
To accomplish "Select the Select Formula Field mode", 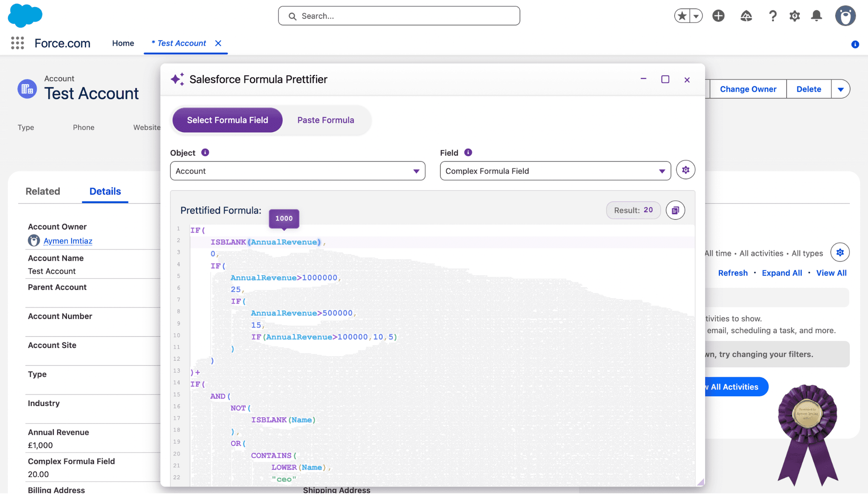I will 228,120.
